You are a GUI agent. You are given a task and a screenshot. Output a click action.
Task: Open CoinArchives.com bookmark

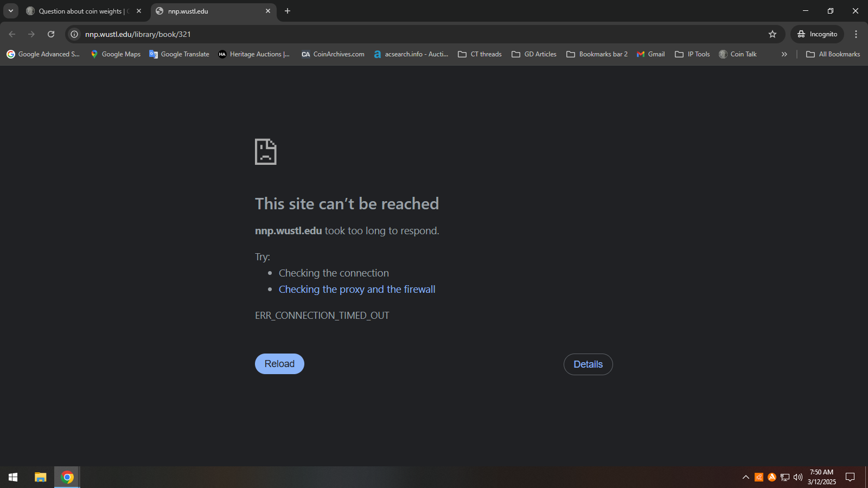pos(333,54)
